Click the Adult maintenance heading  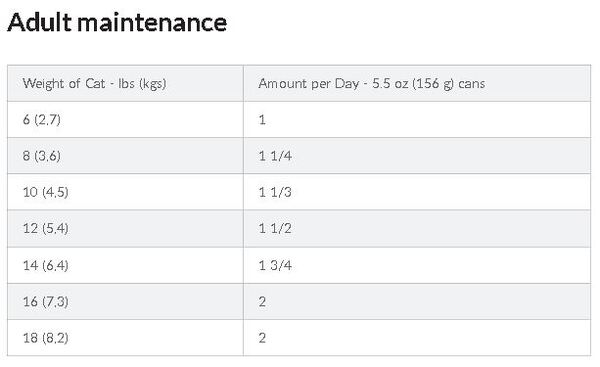[117, 22]
